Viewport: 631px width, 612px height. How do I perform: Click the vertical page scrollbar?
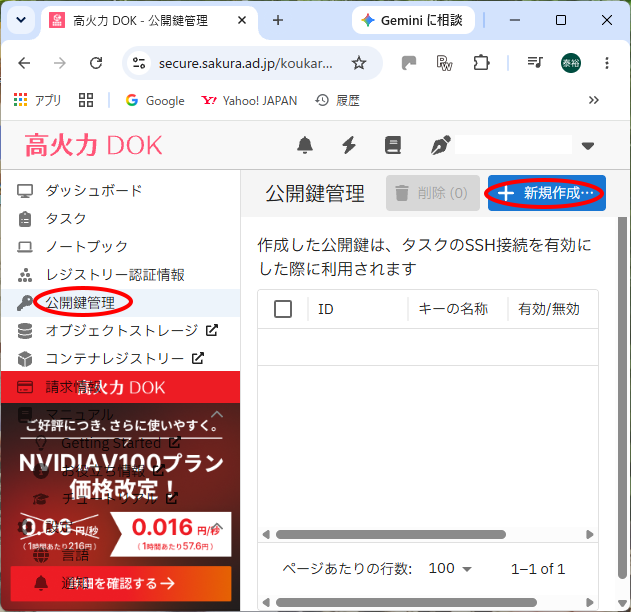coord(622,398)
